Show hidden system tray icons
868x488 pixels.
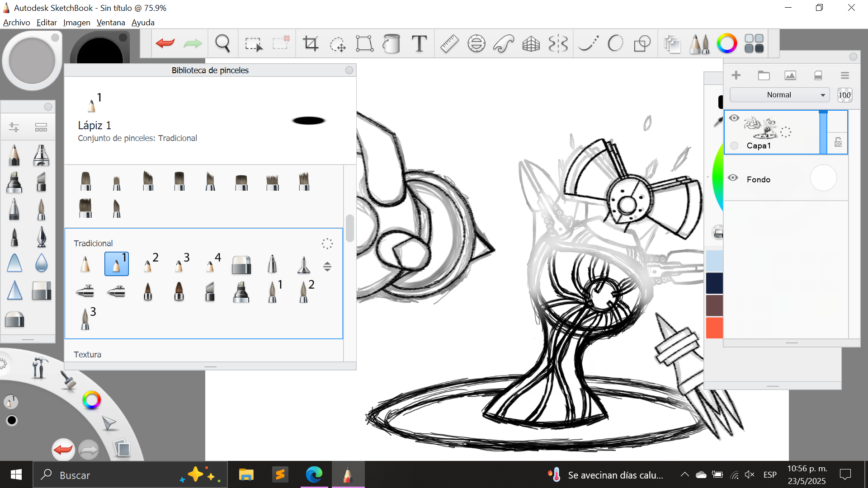click(684, 474)
